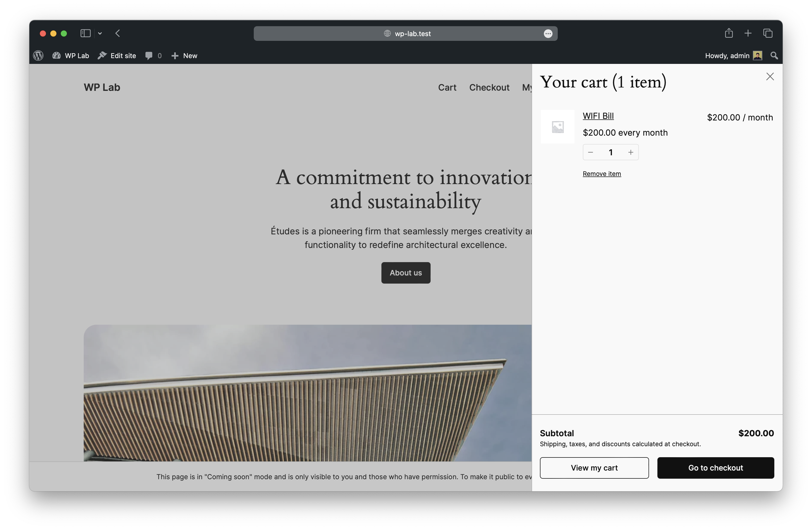Increase WIFI Bill quantity with plus

630,152
